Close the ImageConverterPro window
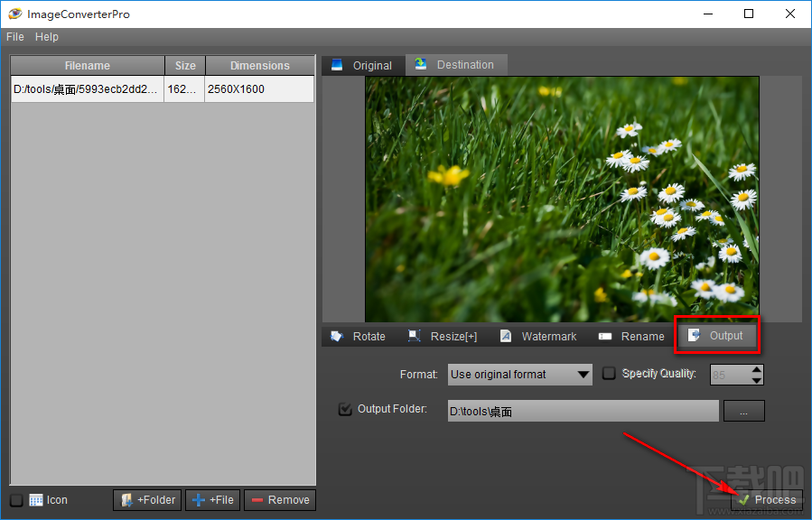The width and height of the screenshot is (812, 520). 789,14
